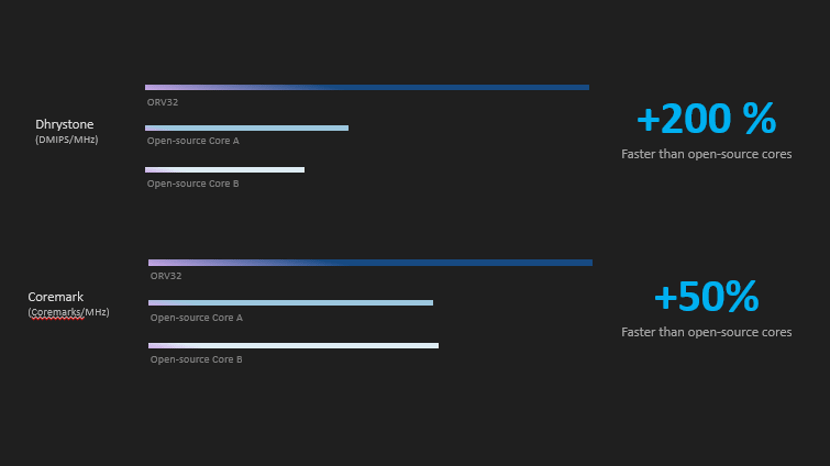This screenshot has height=466, width=830.
Task: Click the Dhrystone Open-source Core A bar
Action: (x=247, y=128)
